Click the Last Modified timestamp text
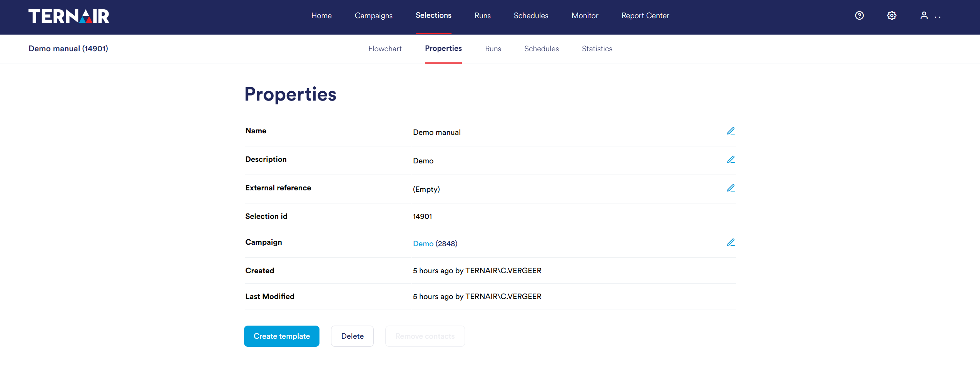This screenshot has height=378, width=980. tap(477, 297)
